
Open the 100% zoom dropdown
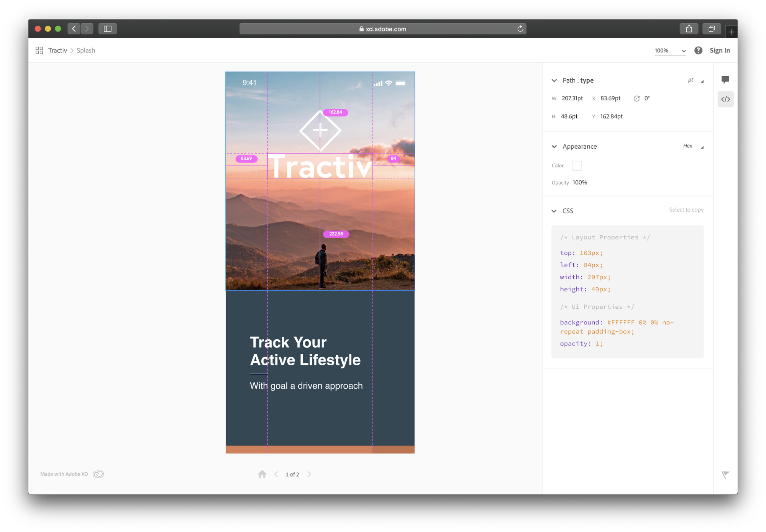[x=670, y=51]
